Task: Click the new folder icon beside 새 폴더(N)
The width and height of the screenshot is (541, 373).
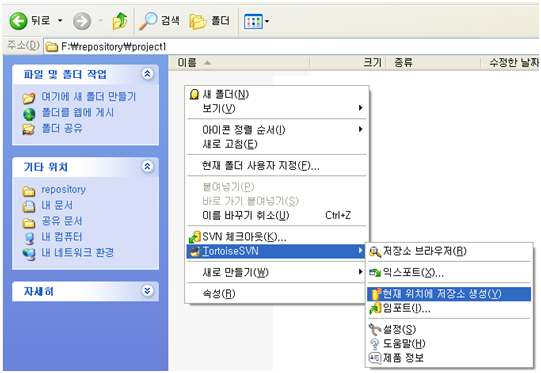Action: (x=195, y=95)
